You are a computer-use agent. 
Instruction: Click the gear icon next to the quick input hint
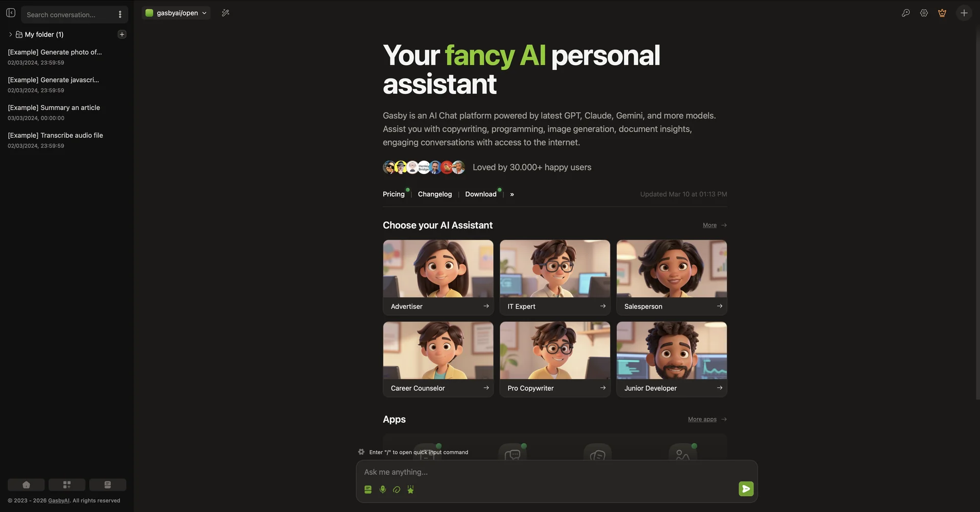(361, 452)
